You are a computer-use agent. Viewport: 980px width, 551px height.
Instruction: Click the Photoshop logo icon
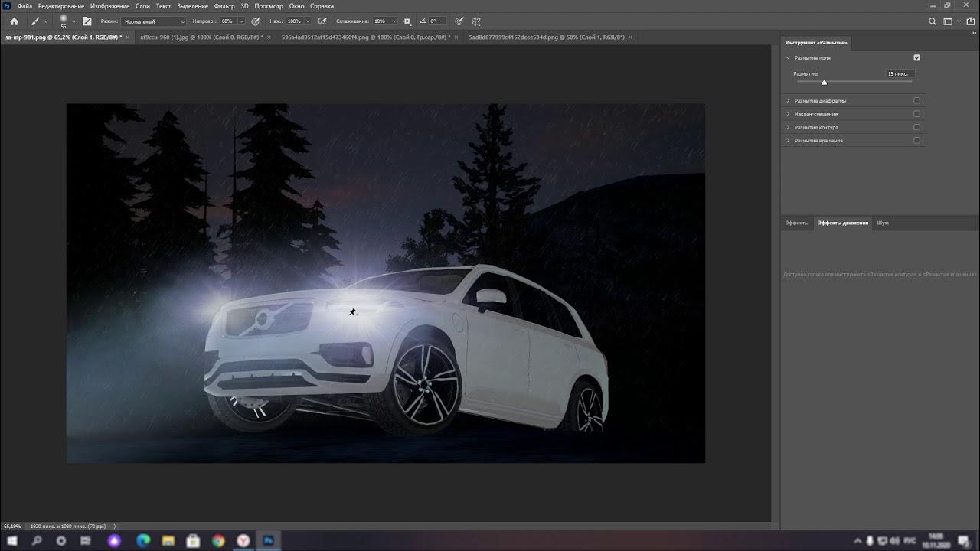(x=6, y=5)
